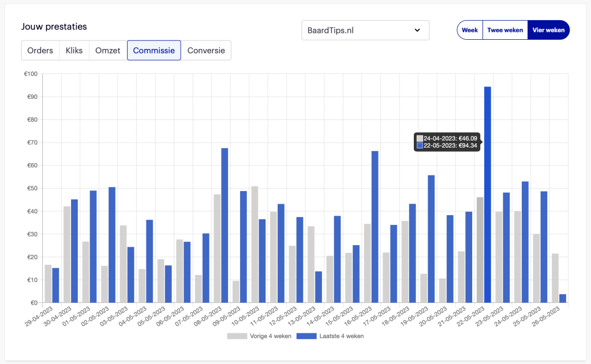Screen dimensions: 591x364
Task: Select the Week time range
Action: click(x=470, y=30)
